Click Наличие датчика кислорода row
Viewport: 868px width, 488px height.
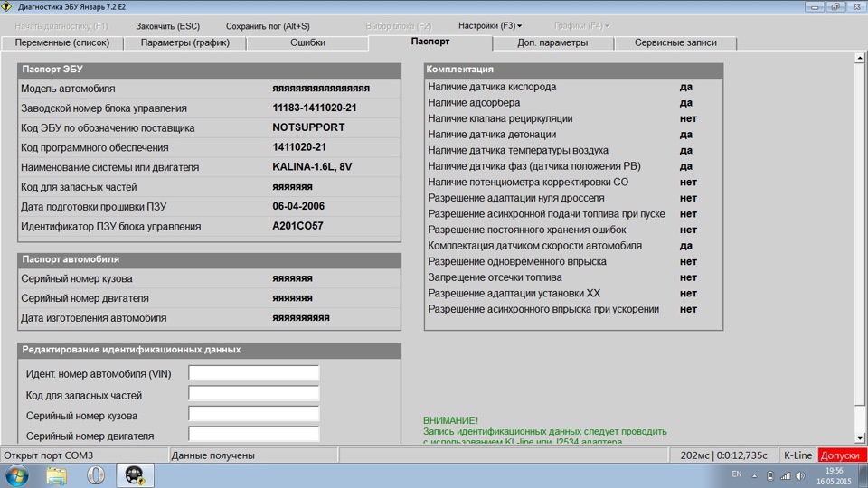pyautogui.click(x=573, y=87)
